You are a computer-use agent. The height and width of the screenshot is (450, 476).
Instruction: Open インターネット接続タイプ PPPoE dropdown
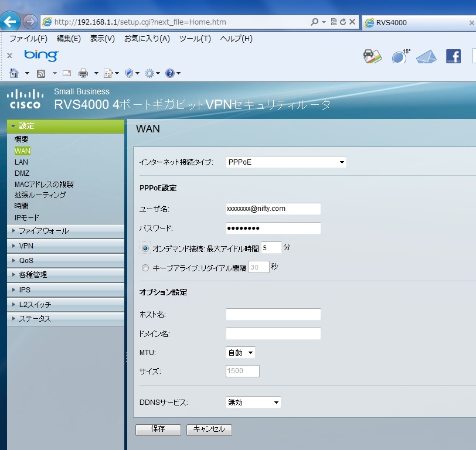[286, 162]
